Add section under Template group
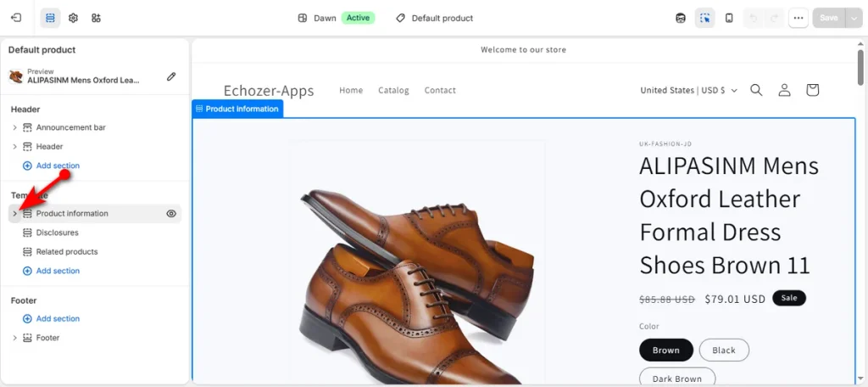This screenshot has height=387, width=868. point(51,271)
